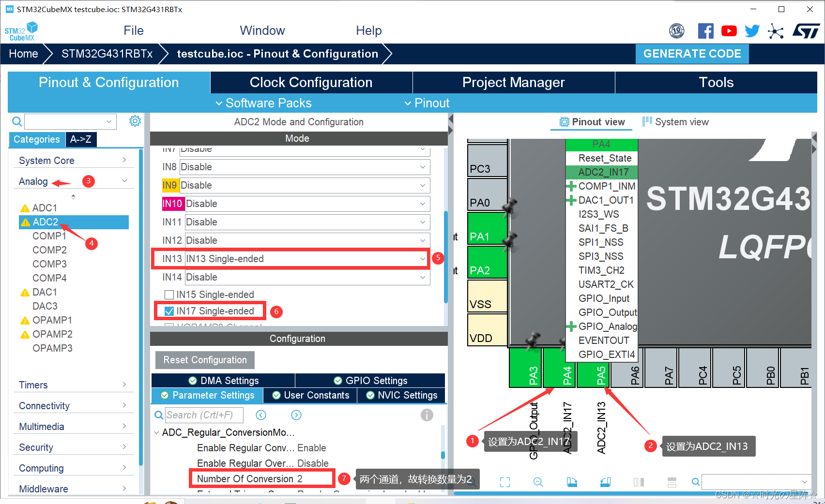Screen dimensions: 825x504
Task: Open the GPIO Settings tab
Action: pos(370,381)
